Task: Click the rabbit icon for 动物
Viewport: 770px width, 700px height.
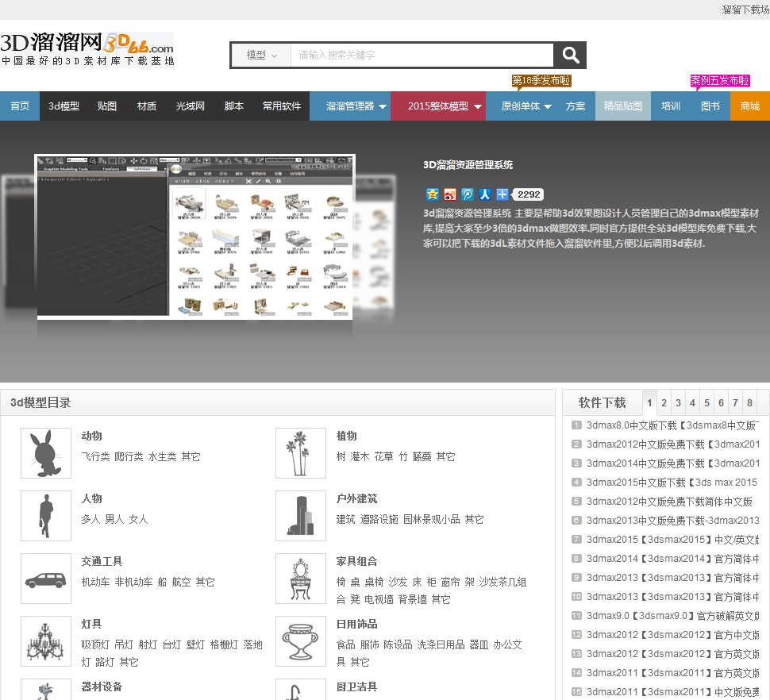Action: (x=46, y=453)
